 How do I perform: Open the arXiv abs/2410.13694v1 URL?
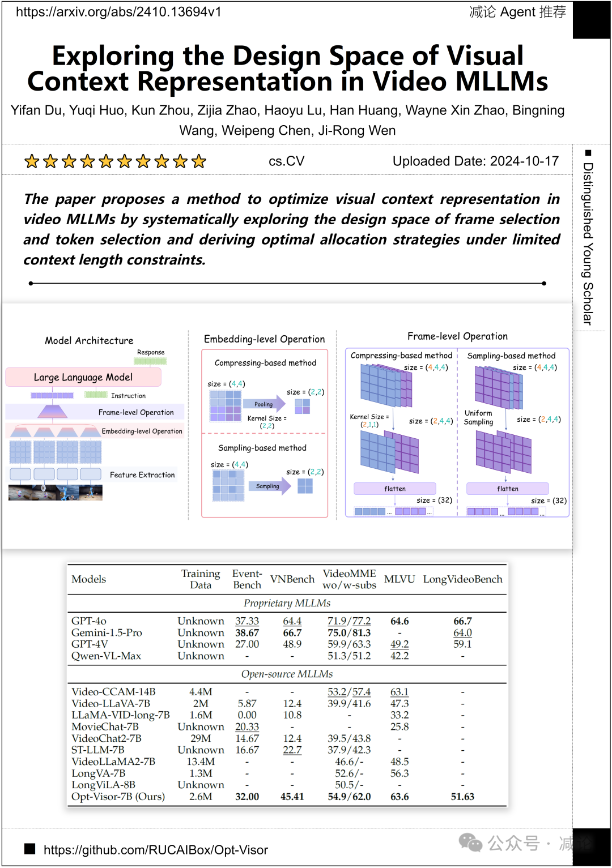coord(118,12)
